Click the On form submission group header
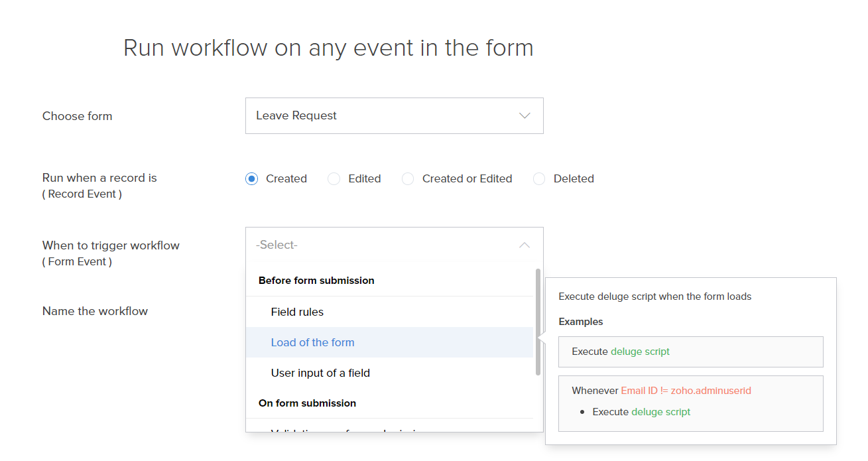868x461 pixels. tap(307, 403)
